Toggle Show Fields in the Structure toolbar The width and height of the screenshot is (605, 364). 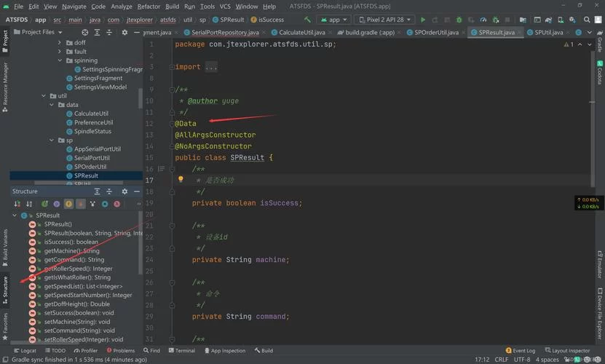[x=68, y=204]
